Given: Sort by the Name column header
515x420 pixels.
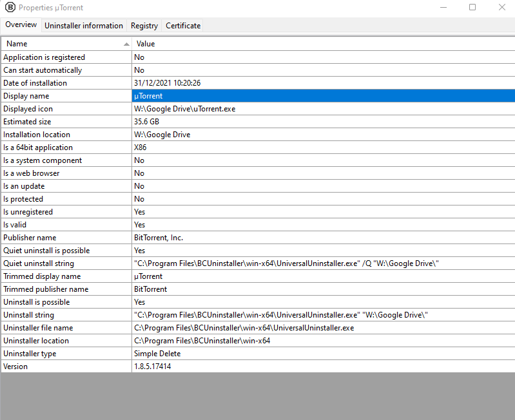Looking at the screenshot, I should 66,44.
